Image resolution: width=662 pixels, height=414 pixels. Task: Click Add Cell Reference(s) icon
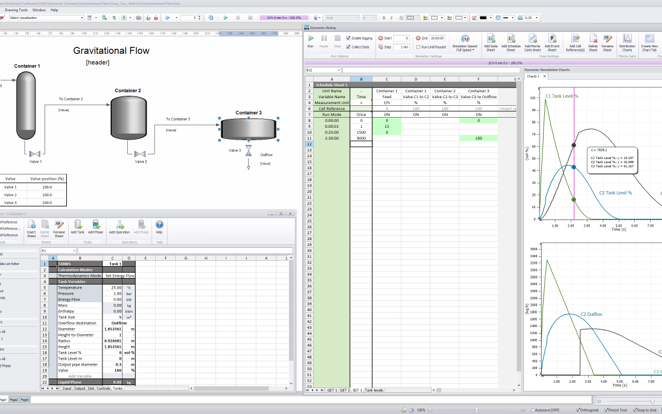tap(575, 43)
